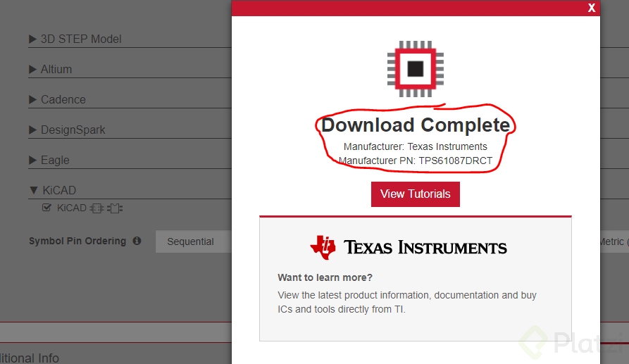Screen dimensions: 629x364
Task: Click the product information description text
Action: [x=406, y=302]
